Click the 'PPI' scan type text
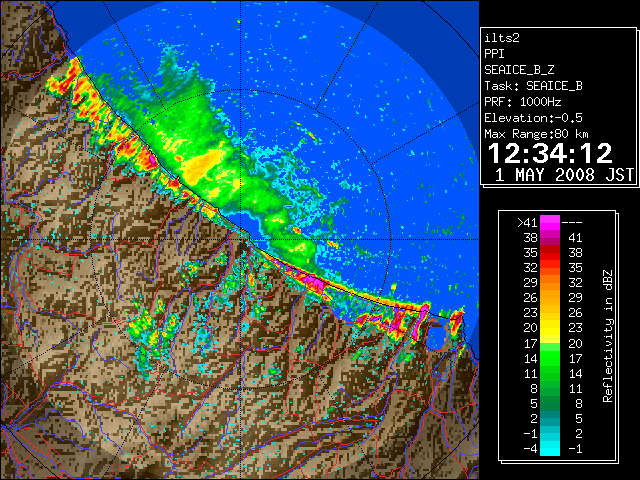Screen dimensions: 640x480 (x=494, y=54)
